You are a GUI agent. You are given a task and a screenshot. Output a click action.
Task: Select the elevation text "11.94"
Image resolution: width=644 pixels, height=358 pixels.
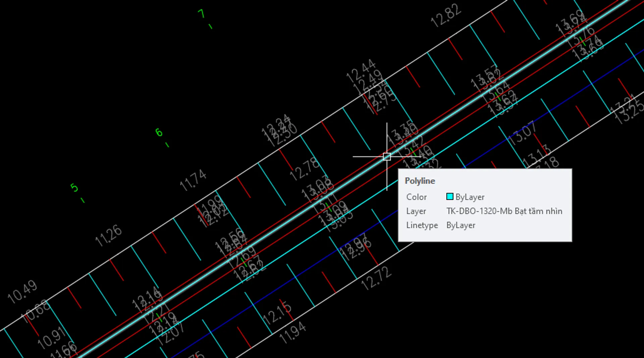click(293, 333)
